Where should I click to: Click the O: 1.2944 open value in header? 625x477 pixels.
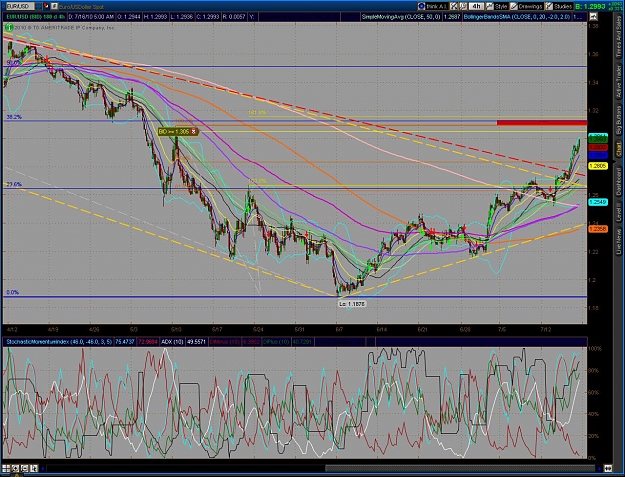tap(129, 17)
